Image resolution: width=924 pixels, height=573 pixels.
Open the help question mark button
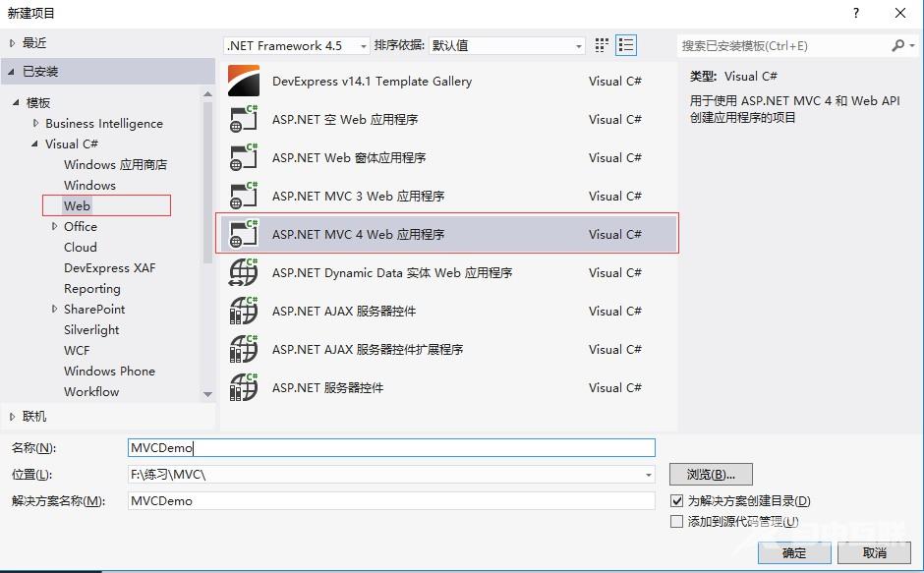[856, 13]
